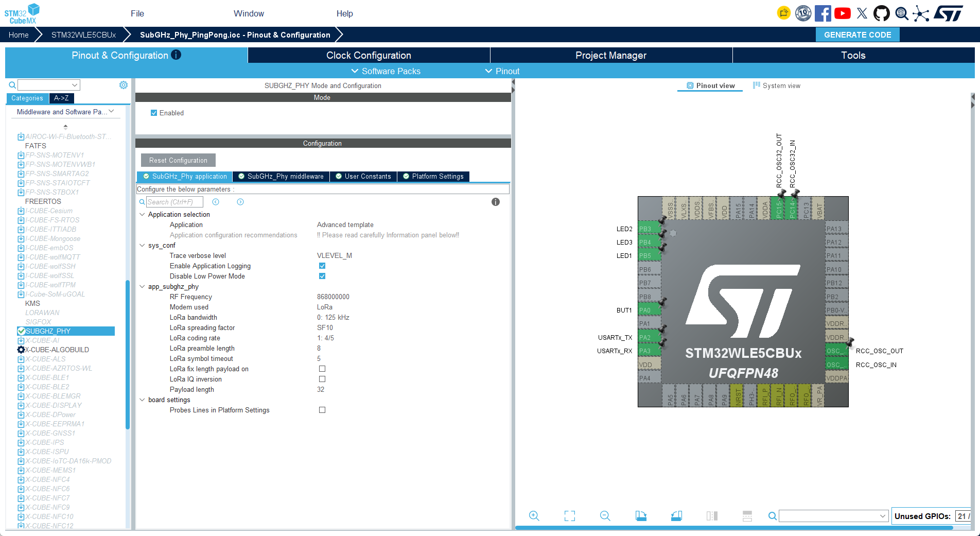Screen dimensions: 980x536
Task: Open the User Constants tab
Action: (363, 177)
